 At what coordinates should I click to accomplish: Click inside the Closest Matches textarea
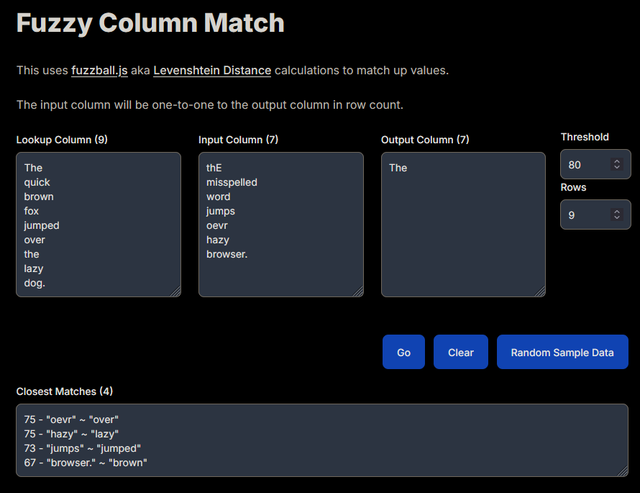(x=322, y=440)
